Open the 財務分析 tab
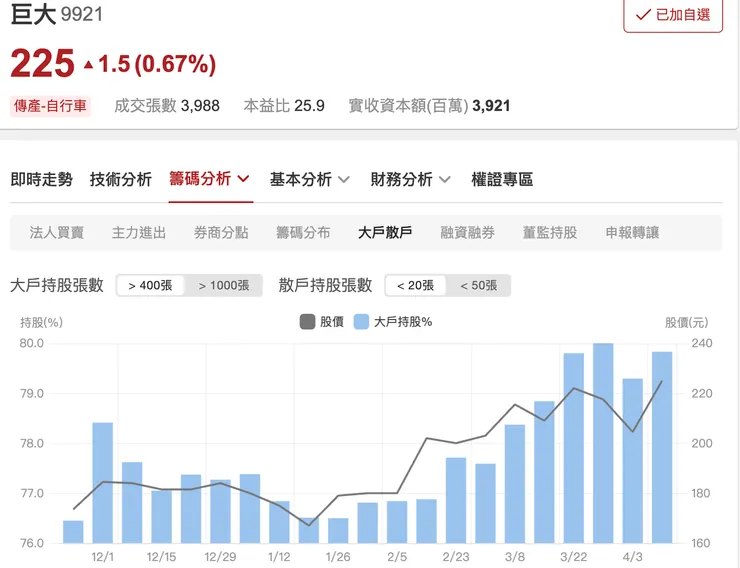The width and height of the screenshot is (740, 568). (401, 179)
